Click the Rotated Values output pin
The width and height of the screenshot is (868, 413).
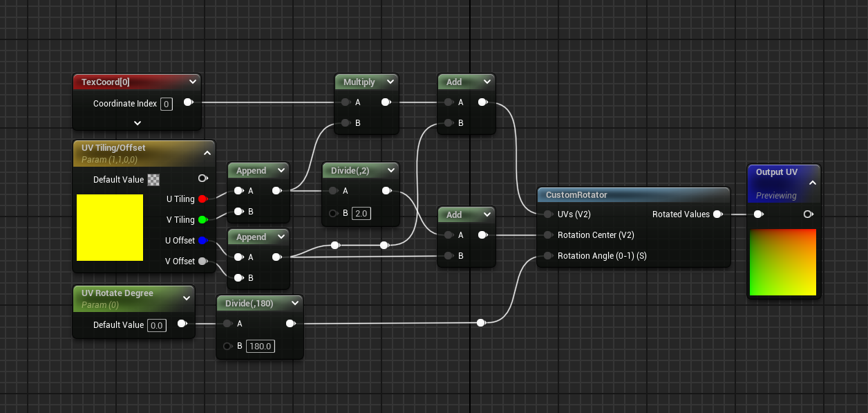click(718, 214)
